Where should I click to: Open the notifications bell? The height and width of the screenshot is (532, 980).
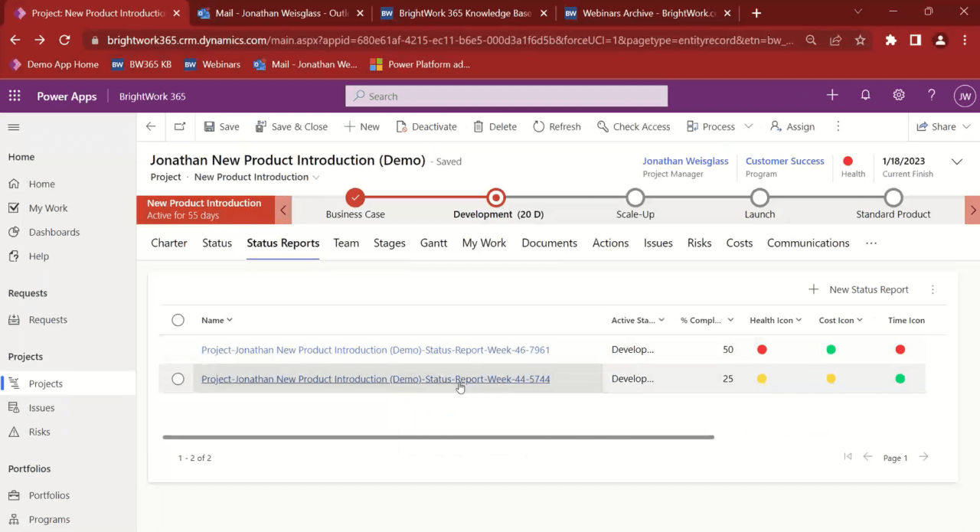(x=865, y=96)
